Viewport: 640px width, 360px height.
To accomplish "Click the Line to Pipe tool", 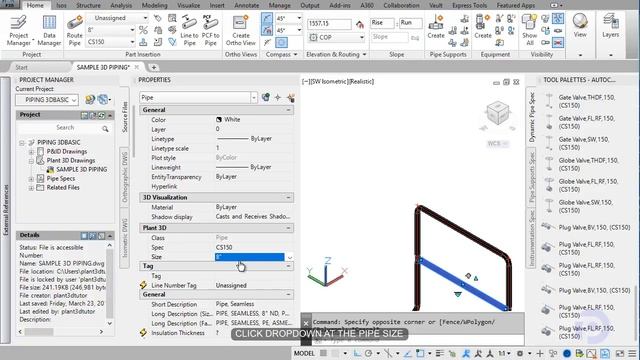I will pos(189,30).
